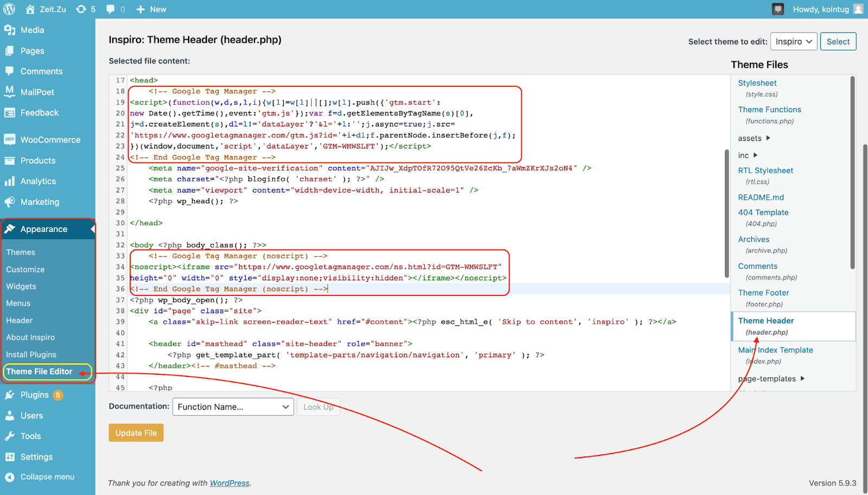
Task: Open Install Plugins submenu item
Action: pos(31,355)
